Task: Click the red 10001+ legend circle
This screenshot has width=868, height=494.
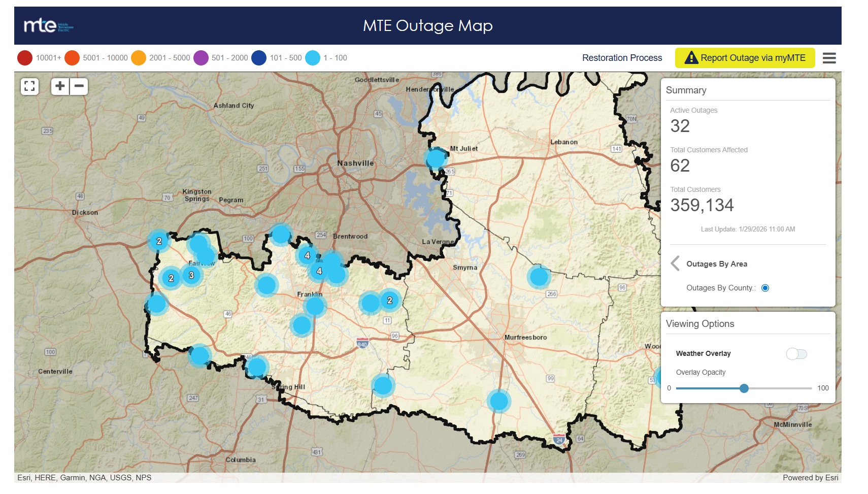Action: coord(25,58)
